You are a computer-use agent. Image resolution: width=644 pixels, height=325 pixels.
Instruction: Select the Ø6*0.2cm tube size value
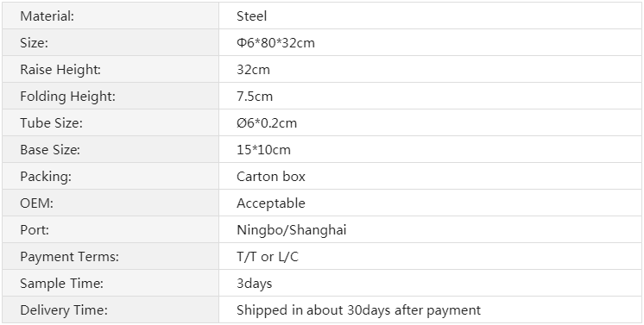(267, 123)
